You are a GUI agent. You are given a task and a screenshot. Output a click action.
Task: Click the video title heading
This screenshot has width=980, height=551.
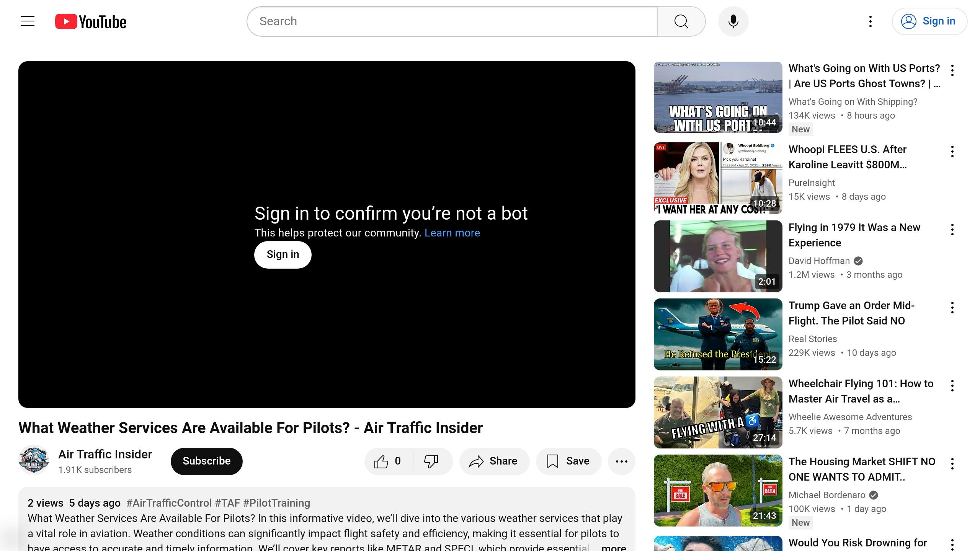(250, 428)
